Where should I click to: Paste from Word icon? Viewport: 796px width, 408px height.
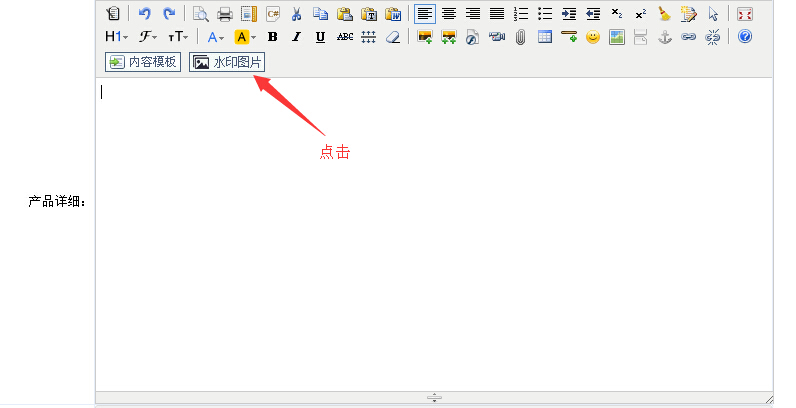(393, 14)
